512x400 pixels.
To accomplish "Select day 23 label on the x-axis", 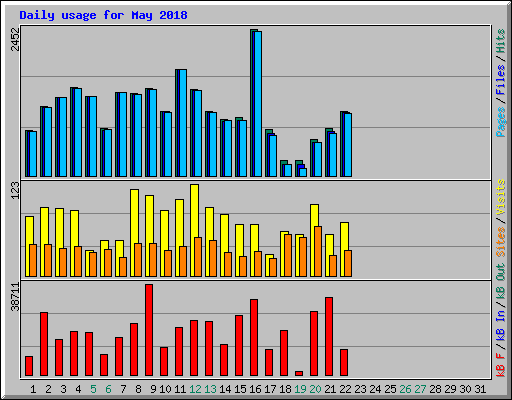I will tap(360, 389).
